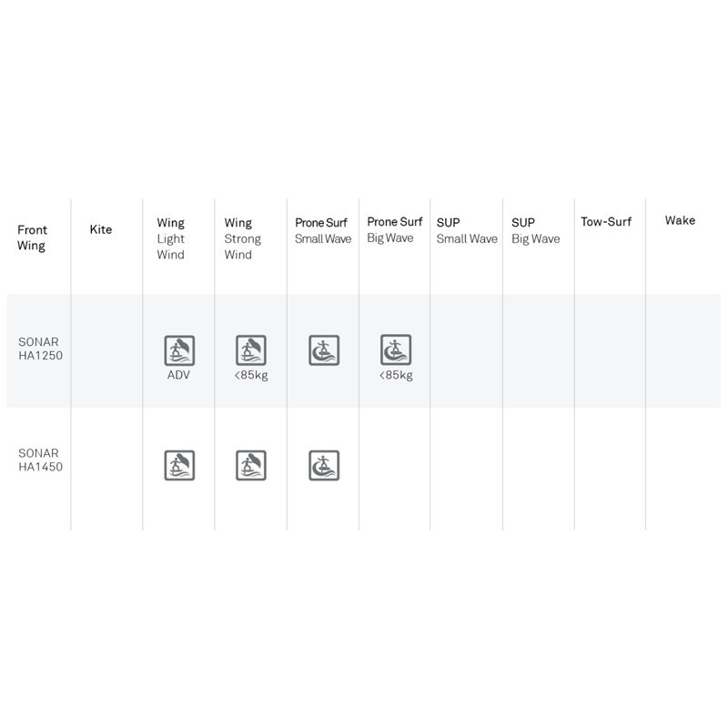Select the SUP Small Wave column header
Screen dimensions: 728x728
[x=467, y=230]
